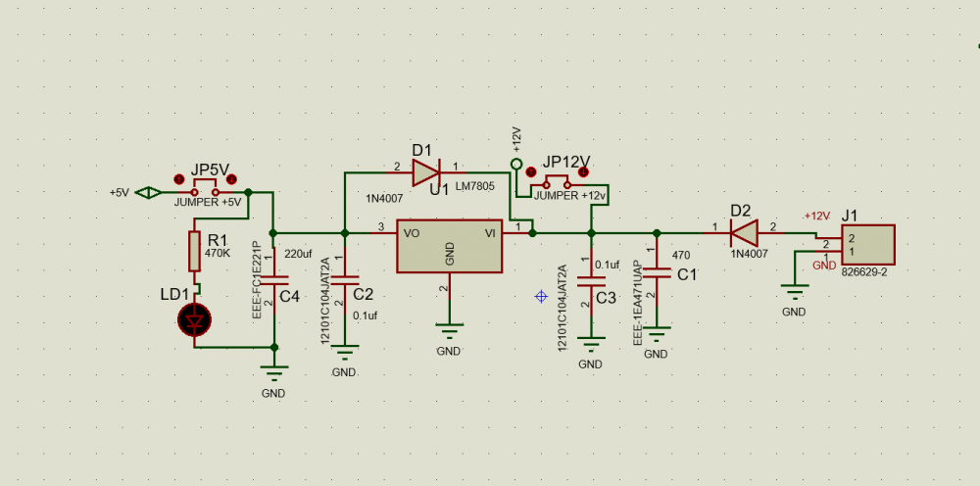Image resolution: width=980 pixels, height=486 pixels.
Task: Click the D1 diode symbol
Action: pyautogui.click(x=427, y=171)
